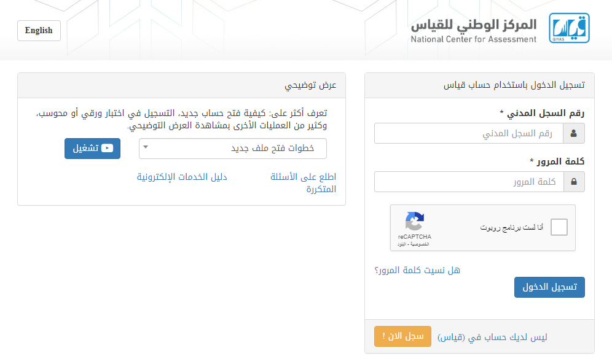The image size is (612, 364).
Task: Click the Qiyas logo icon
Action: tap(569, 28)
